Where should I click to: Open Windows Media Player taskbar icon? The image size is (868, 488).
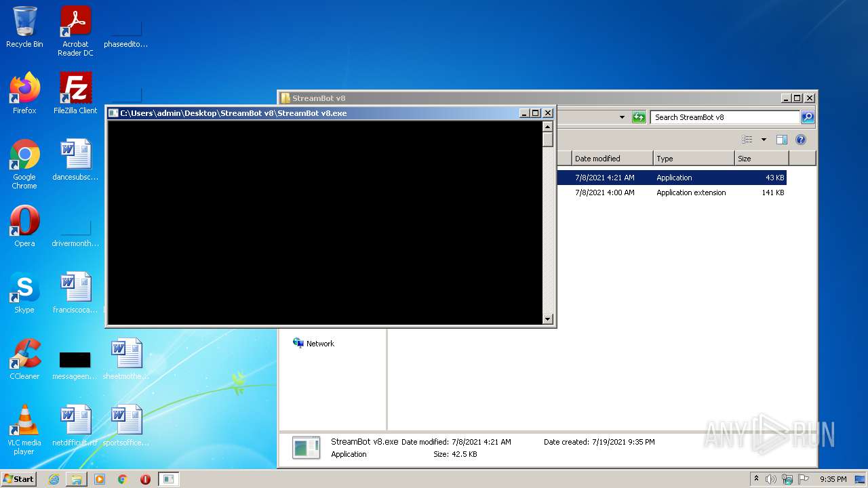tap(100, 479)
